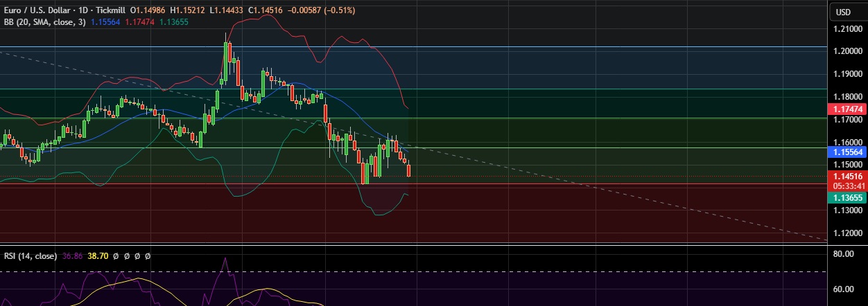Click the high value H1.15212
This screenshot has height=306, width=868.
pyautogui.click(x=188, y=10)
